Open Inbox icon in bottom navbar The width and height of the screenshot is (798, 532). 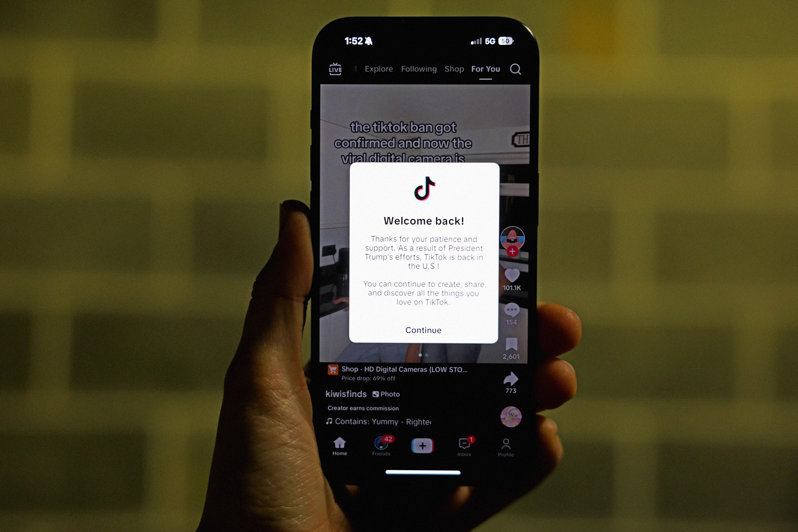pos(464,447)
